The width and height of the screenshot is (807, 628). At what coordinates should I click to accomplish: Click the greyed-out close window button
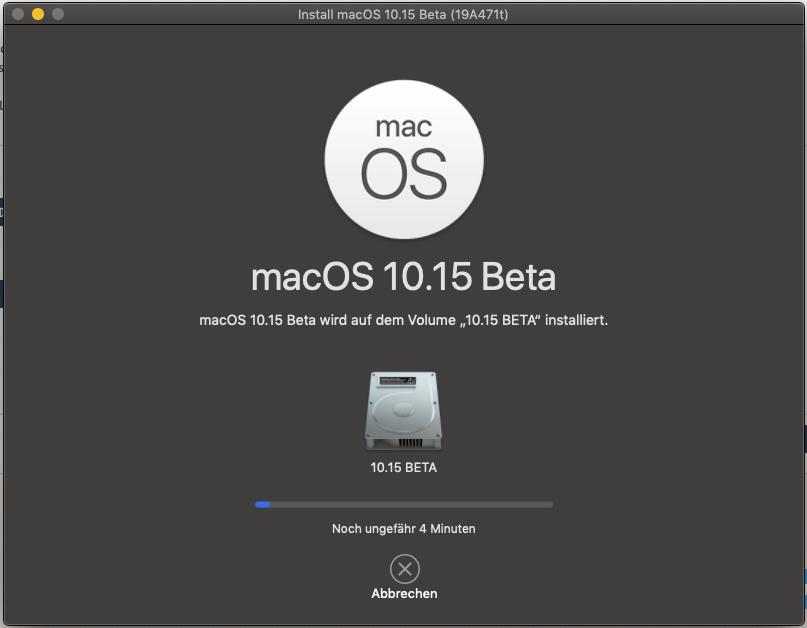pyautogui.click(x=18, y=14)
